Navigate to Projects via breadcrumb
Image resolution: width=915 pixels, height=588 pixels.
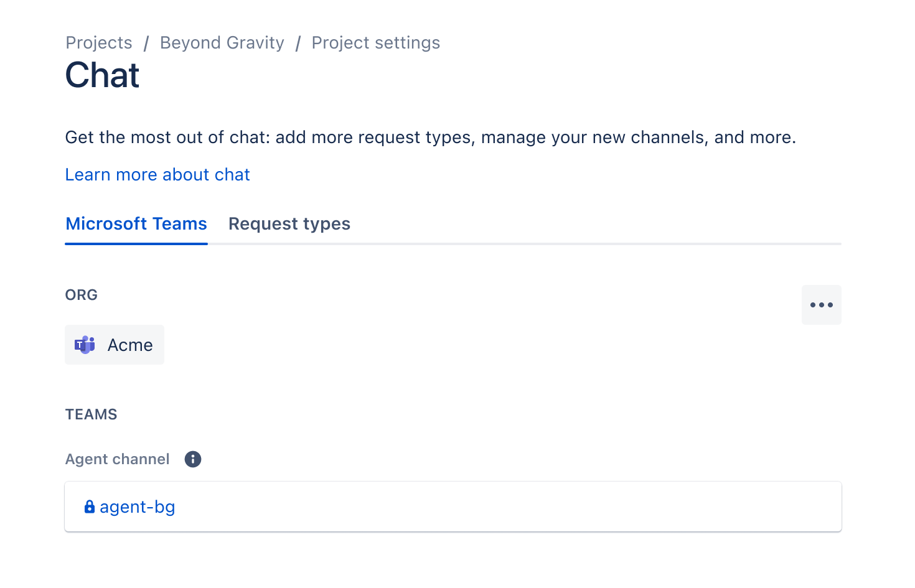[x=98, y=42]
